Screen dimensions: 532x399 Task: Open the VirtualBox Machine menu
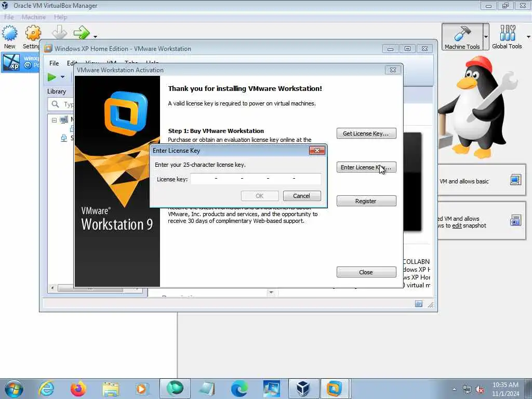tap(34, 17)
